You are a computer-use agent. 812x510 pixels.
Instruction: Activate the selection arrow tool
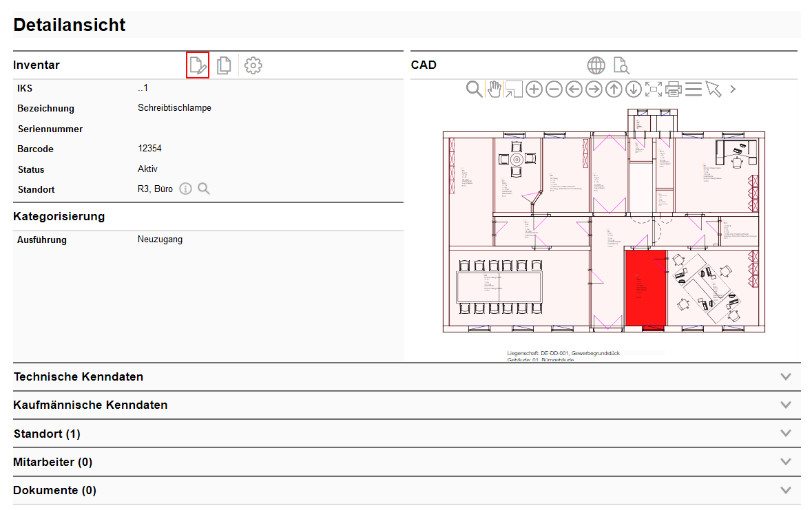[x=714, y=89]
